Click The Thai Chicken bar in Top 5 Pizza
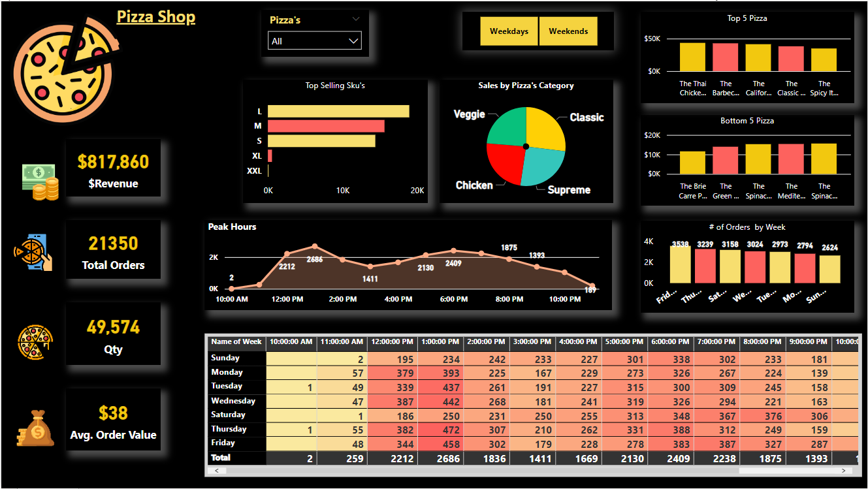This screenshot has width=868, height=489. click(692, 57)
